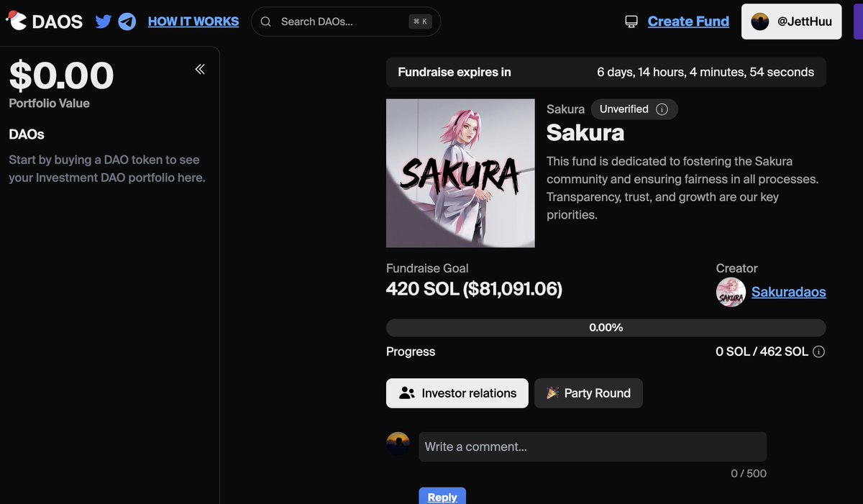The height and width of the screenshot is (504, 863).
Task: Open the Telegram icon in header
Action: 127,22
